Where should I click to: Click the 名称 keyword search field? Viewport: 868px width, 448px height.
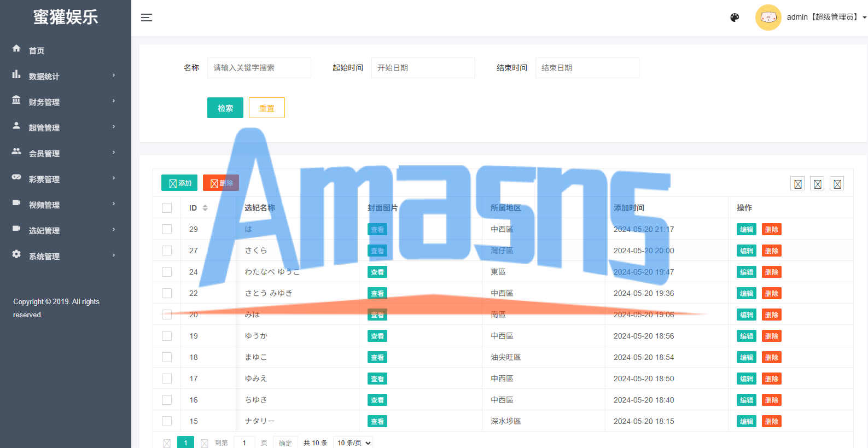(259, 68)
